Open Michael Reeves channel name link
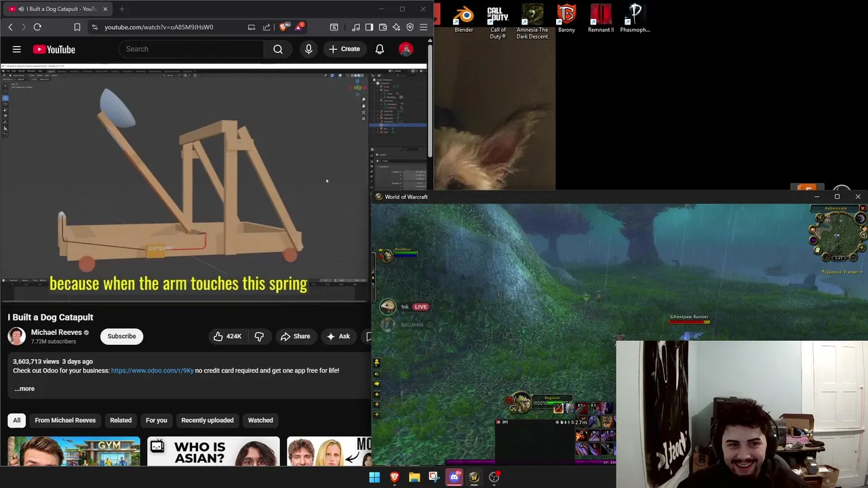The image size is (868, 488). coord(56,332)
